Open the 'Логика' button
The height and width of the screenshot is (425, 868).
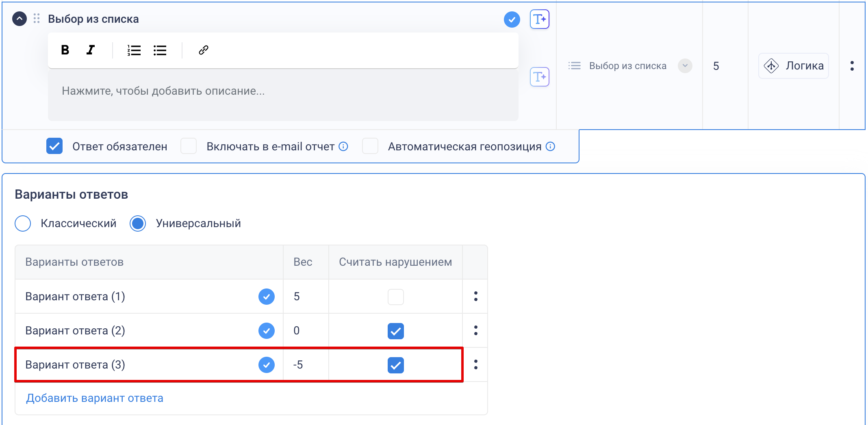(x=793, y=66)
